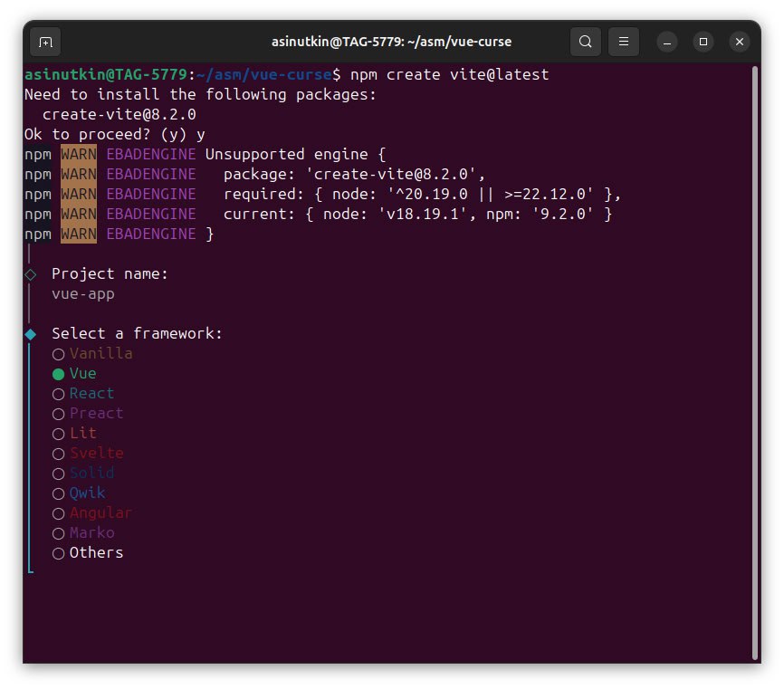Maximize the terminal window
This screenshot has width=784, height=689.
coord(703,42)
